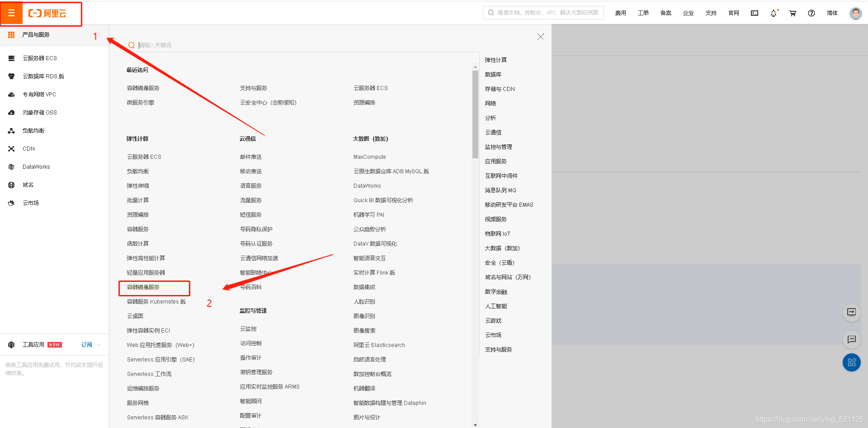Open 邮件推送 link

tap(251, 157)
